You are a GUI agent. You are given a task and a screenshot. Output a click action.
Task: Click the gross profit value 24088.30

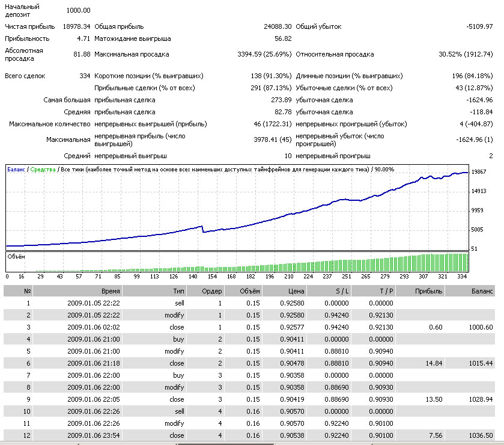pyautogui.click(x=278, y=26)
